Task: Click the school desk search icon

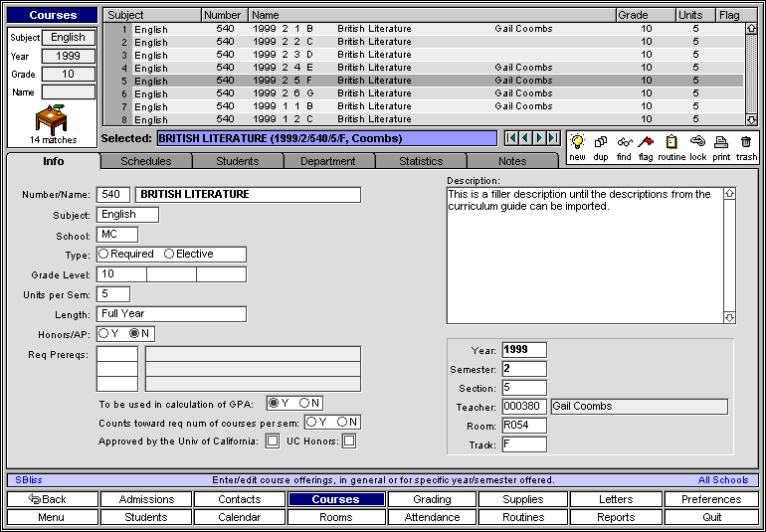Action: click(52, 119)
